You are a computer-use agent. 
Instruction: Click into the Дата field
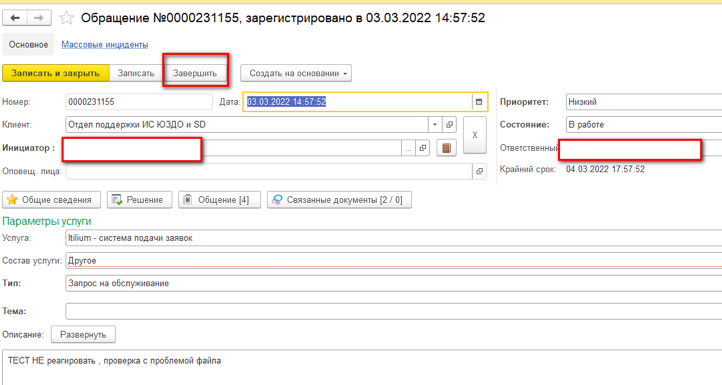coord(357,102)
